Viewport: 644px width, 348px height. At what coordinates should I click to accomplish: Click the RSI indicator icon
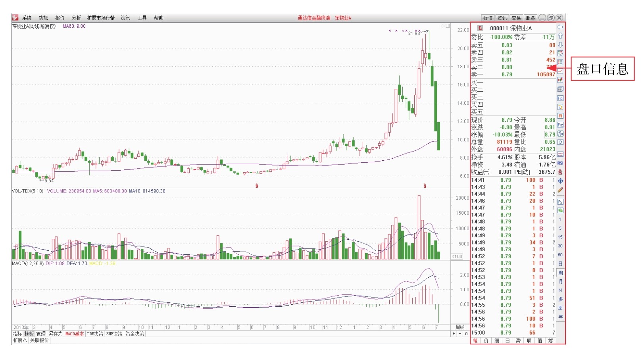point(560,163)
